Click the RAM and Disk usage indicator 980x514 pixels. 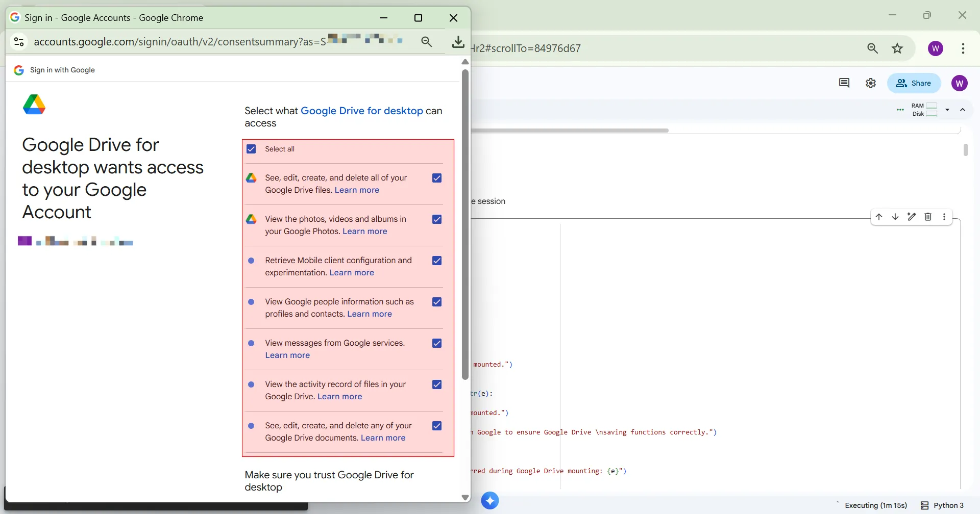pos(925,110)
